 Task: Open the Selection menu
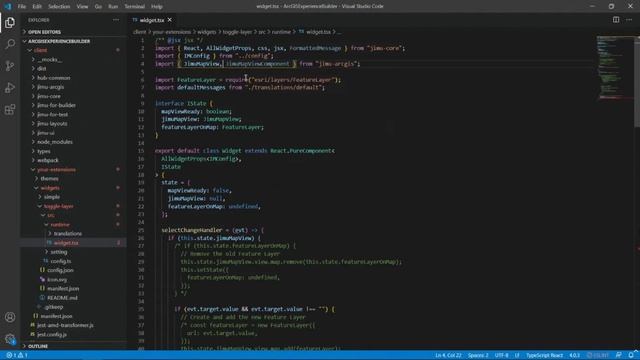coord(59,7)
